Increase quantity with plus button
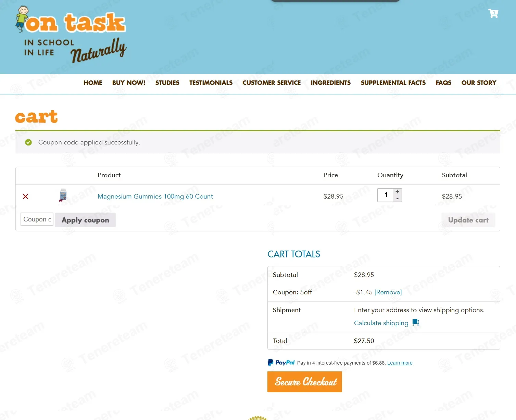This screenshot has width=516, height=420. point(397,192)
